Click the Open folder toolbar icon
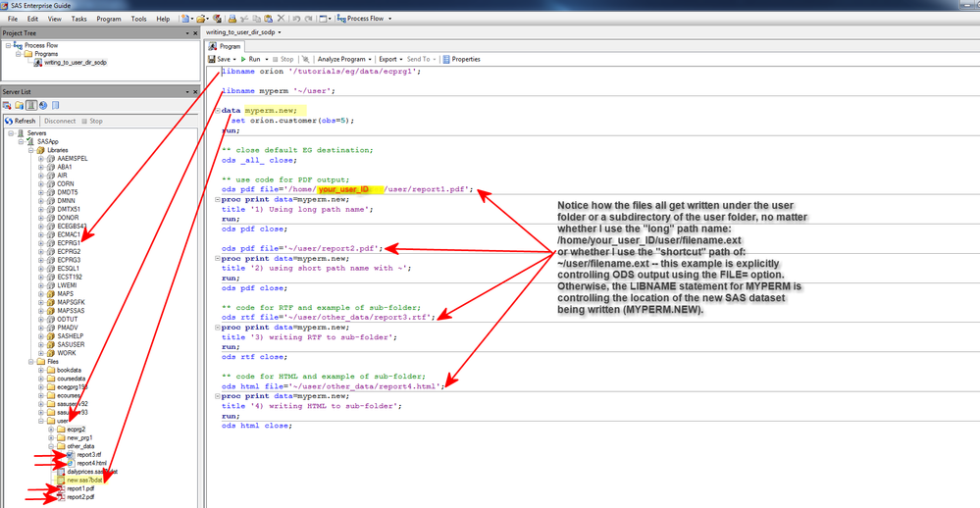Image resolution: width=980 pixels, height=508 pixels. coord(201,19)
